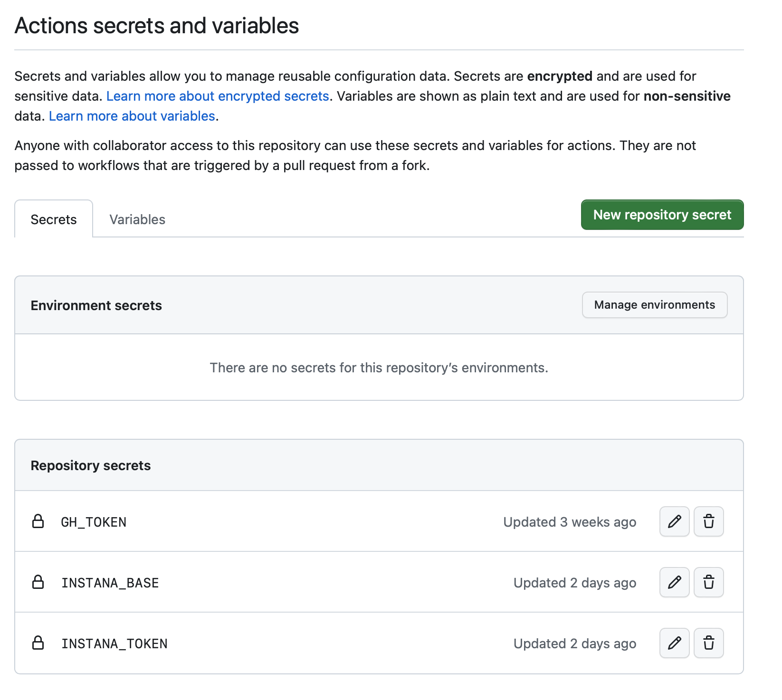Click the GH_TOKEN secret name
The height and width of the screenshot is (700, 782).
click(94, 522)
